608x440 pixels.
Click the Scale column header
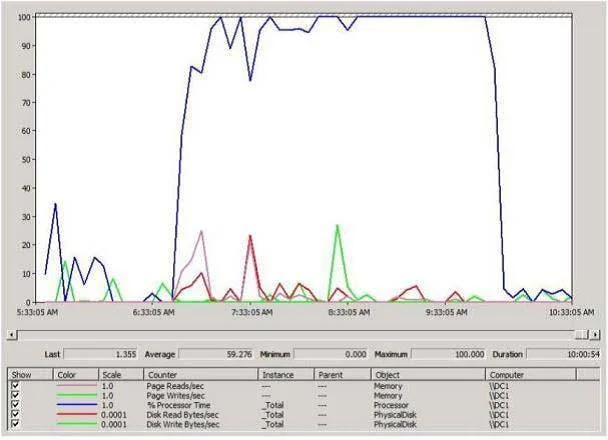click(121, 374)
